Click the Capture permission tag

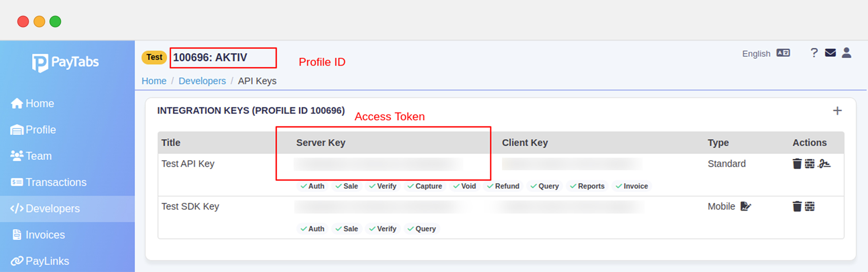(425, 186)
